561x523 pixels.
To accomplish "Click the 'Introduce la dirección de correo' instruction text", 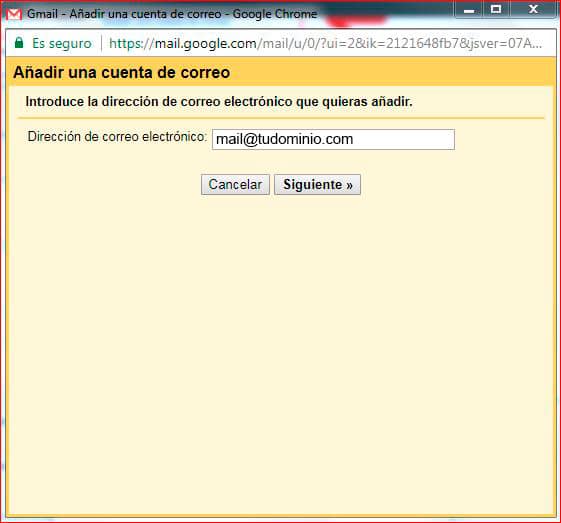I will pyautogui.click(x=219, y=102).
